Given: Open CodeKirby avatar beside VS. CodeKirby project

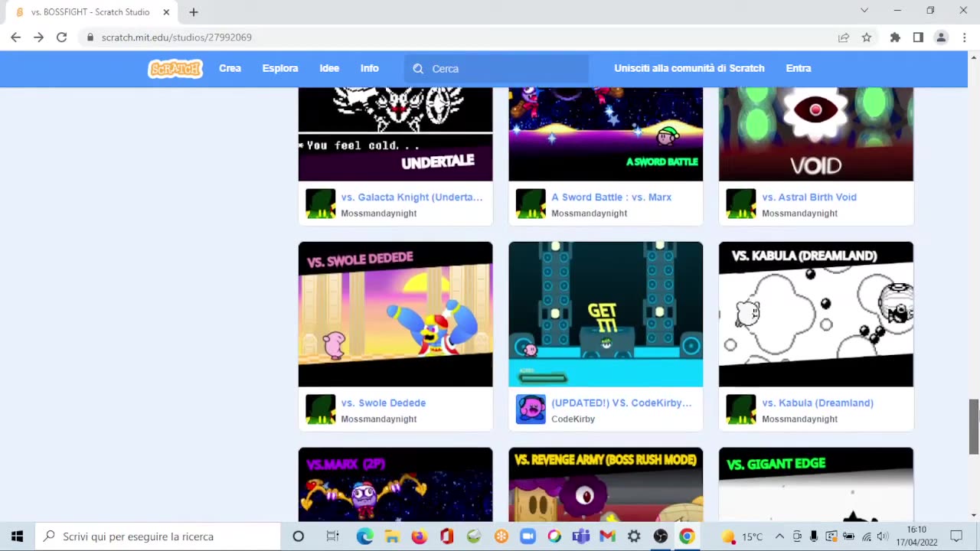Looking at the screenshot, I should [531, 409].
